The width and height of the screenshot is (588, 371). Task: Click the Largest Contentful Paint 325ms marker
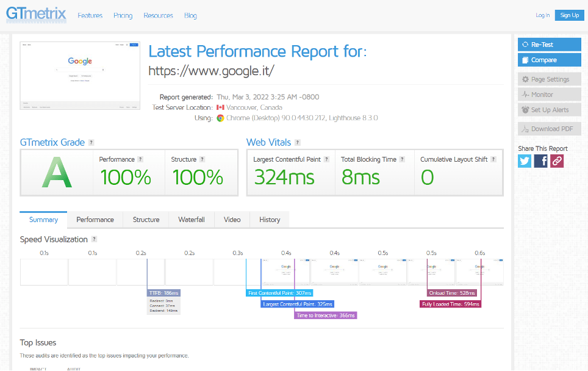pyautogui.click(x=298, y=304)
